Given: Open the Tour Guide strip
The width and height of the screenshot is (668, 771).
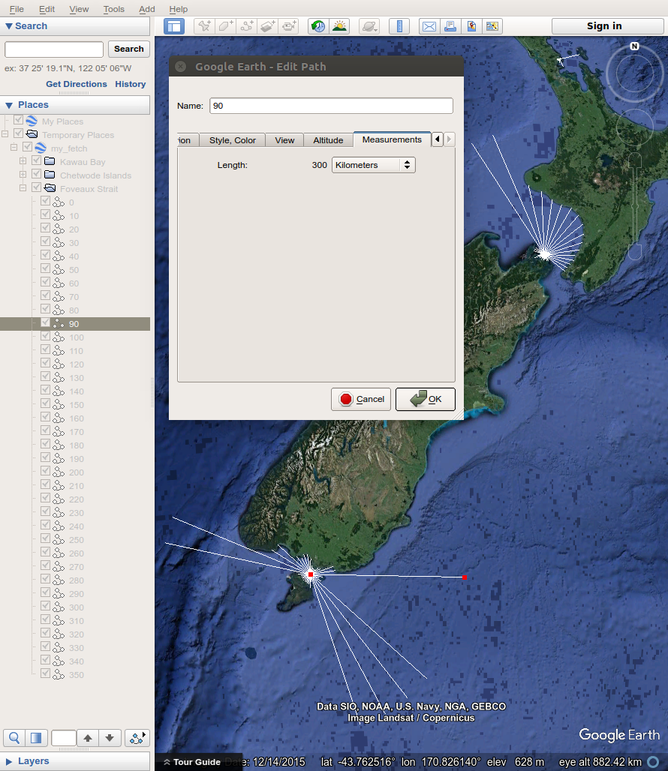Looking at the screenshot, I should click(198, 762).
